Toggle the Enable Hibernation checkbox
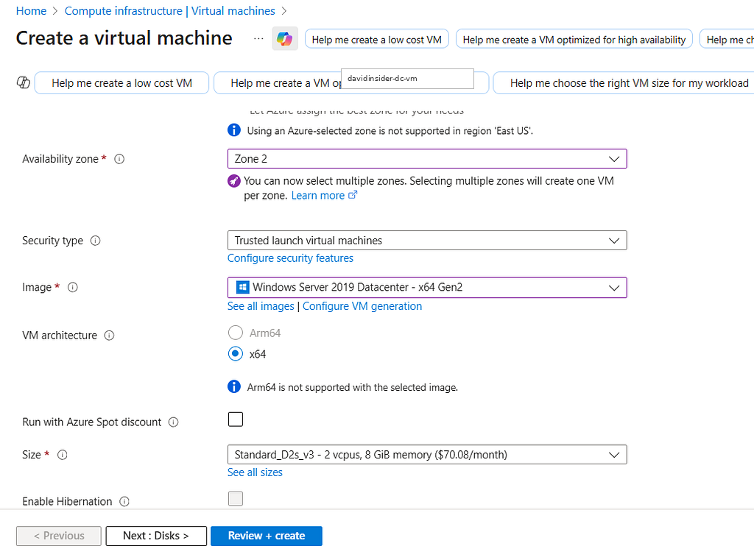The width and height of the screenshot is (754, 560). [235, 499]
